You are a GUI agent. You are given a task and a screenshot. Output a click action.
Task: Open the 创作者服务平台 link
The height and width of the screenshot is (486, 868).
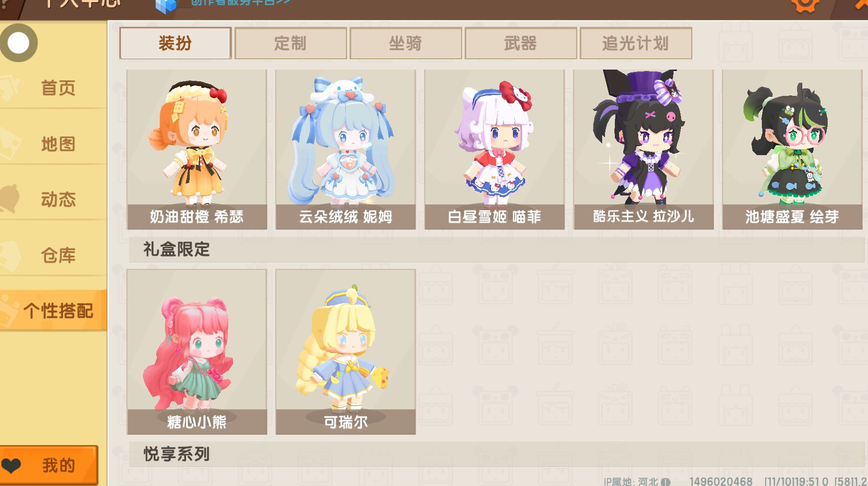240,2
